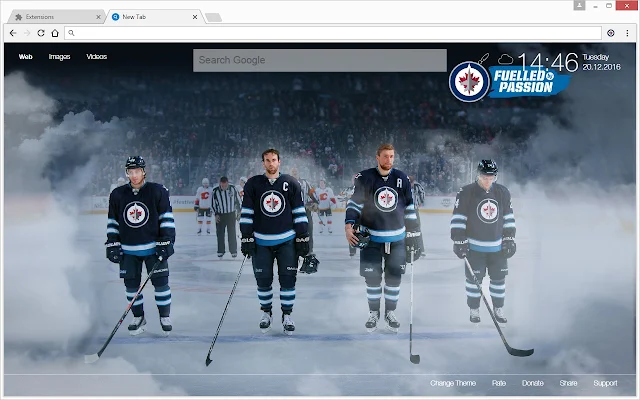Close the New Tab tab
This screenshot has width=640, height=400.
click(195, 17)
